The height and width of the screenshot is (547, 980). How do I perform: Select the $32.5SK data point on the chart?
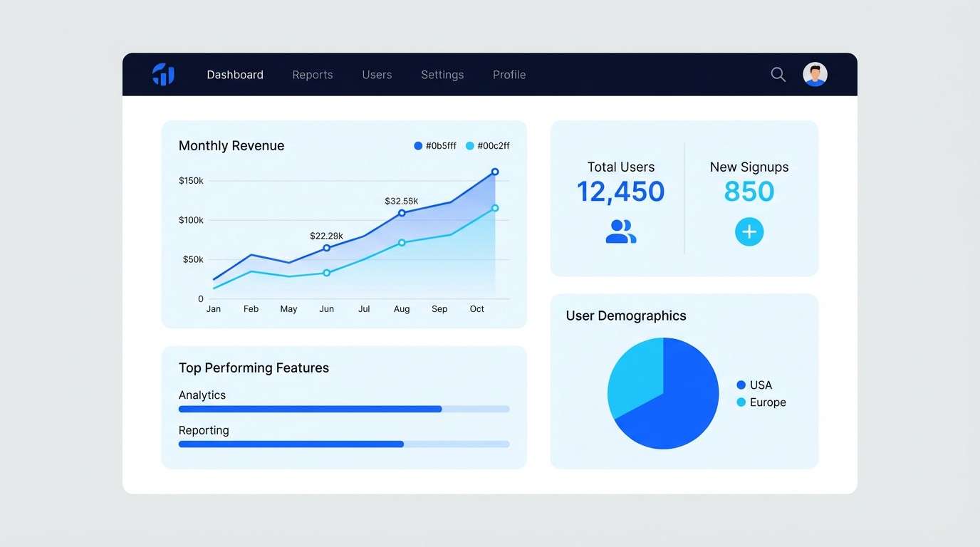tap(402, 212)
